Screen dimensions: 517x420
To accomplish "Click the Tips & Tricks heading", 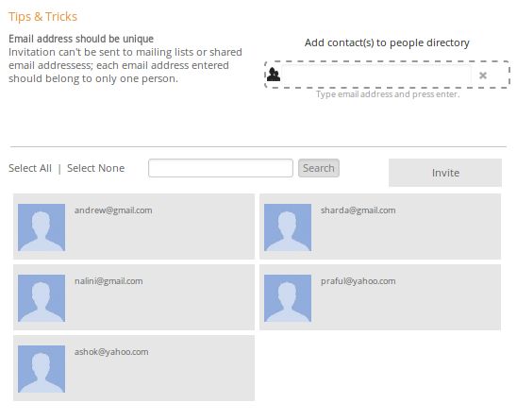I will (x=42, y=16).
